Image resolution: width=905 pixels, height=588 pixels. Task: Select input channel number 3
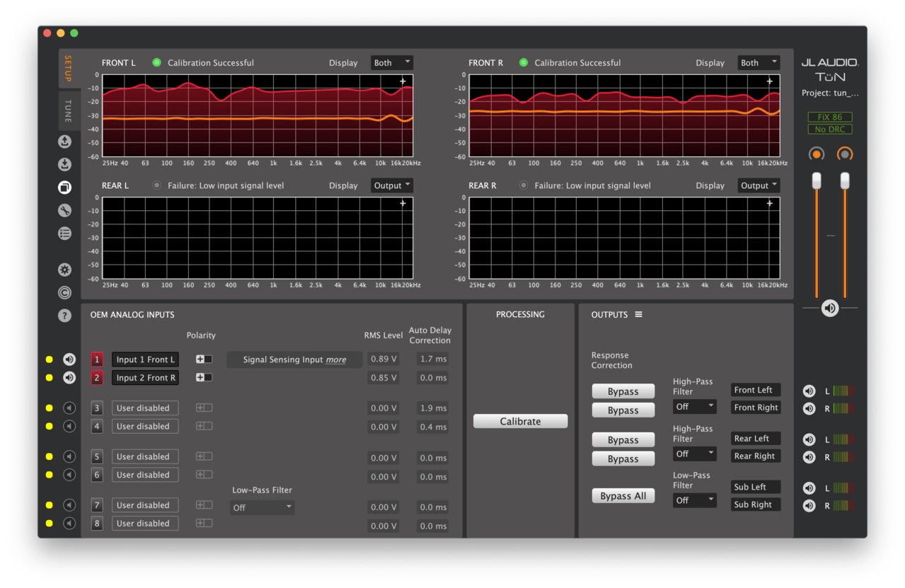coord(97,408)
